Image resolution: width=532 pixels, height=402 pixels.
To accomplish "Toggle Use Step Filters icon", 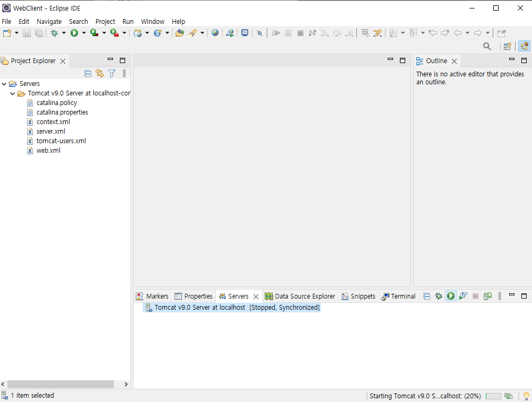I will point(377,33).
